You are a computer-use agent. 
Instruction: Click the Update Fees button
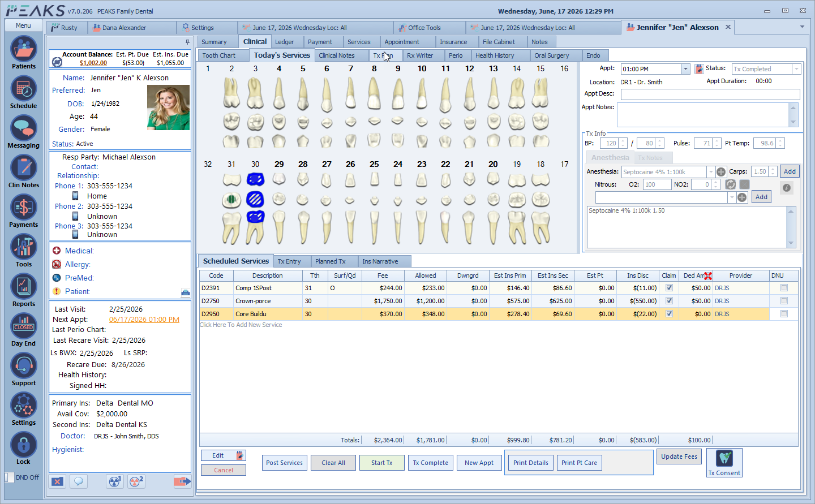(x=679, y=456)
